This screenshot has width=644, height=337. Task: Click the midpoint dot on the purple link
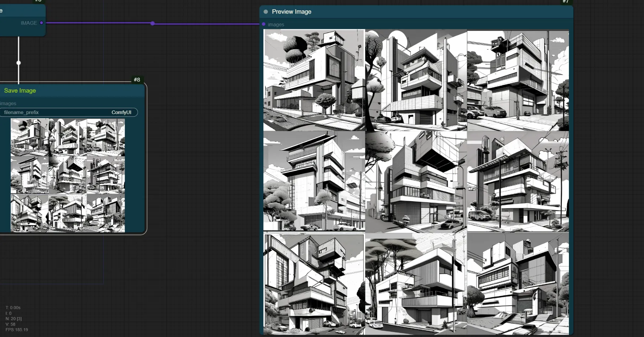pos(153,24)
